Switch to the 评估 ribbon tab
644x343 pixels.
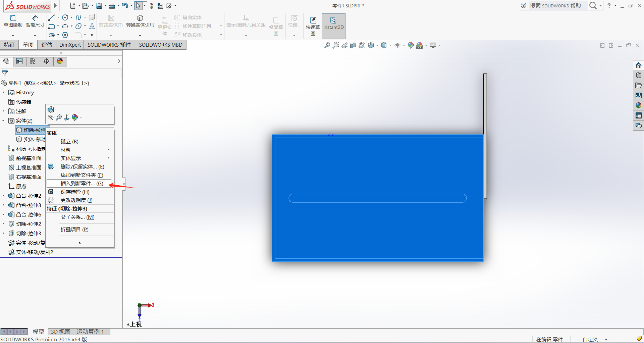[47, 45]
